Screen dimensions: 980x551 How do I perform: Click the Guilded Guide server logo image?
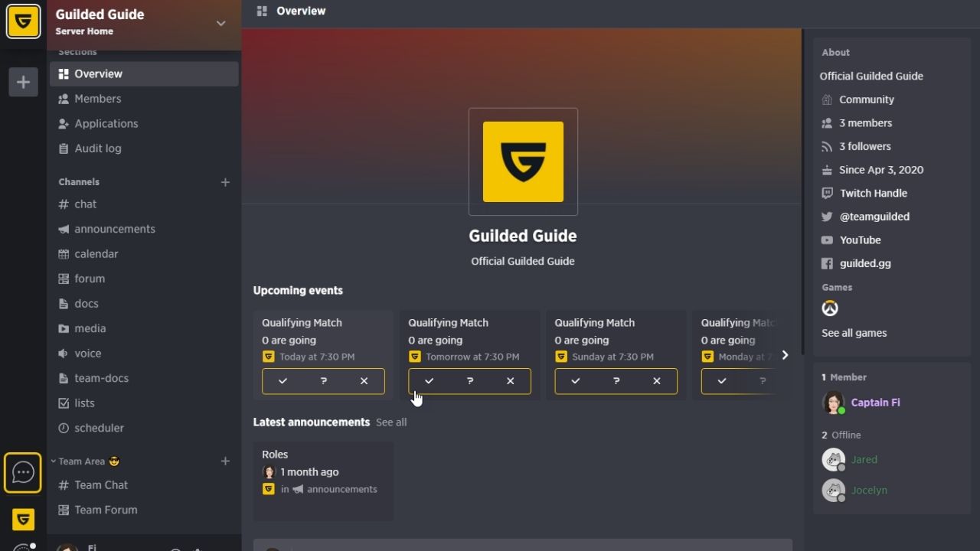tap(523, 161)
